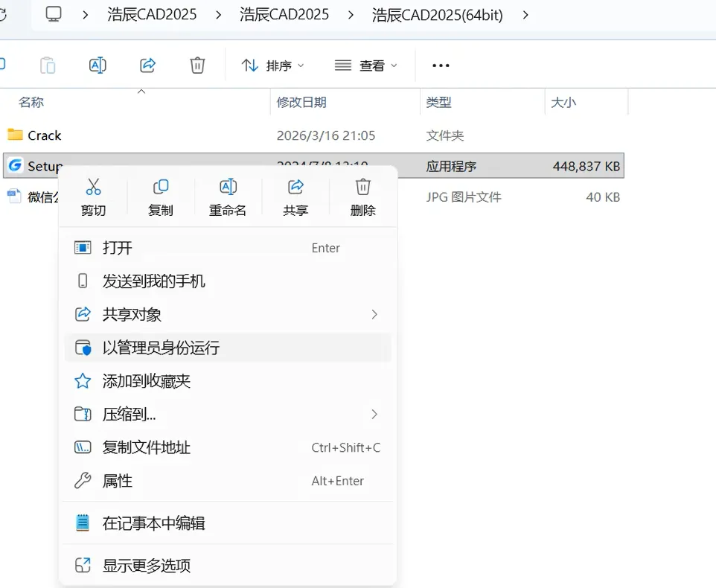The image size is (716, 588).
Task: Sort by 类型 column header
Action: point(438,102)
